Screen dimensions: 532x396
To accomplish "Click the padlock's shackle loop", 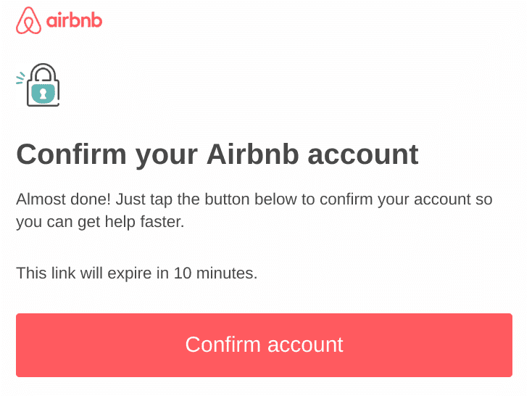I will (43, 73).
